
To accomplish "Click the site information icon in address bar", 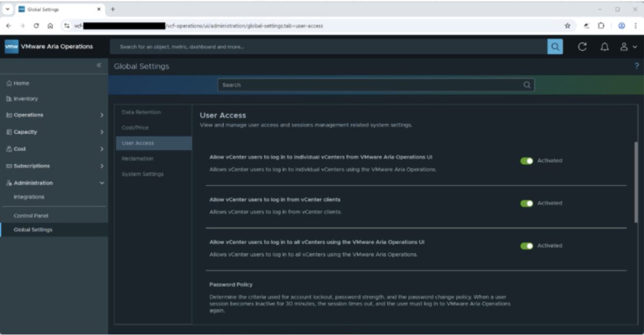I will (x=68, y=25).
